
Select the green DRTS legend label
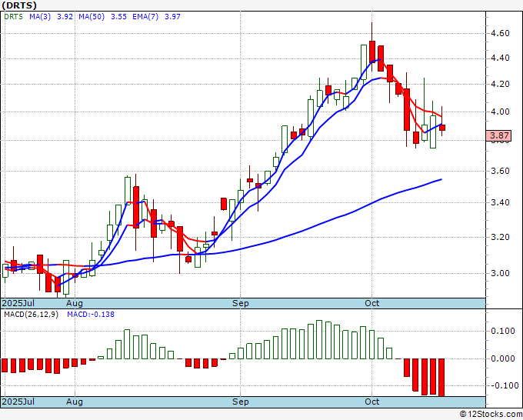[x=13, y=17]
